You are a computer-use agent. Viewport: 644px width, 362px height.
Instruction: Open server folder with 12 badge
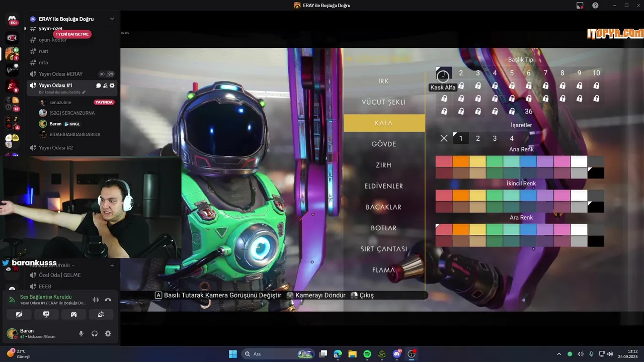click(12, 104)
